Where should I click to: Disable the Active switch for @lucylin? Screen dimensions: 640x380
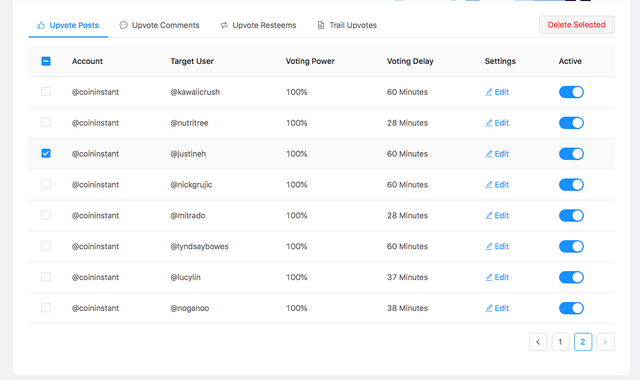pyautogui.click(x=571, y=277)
